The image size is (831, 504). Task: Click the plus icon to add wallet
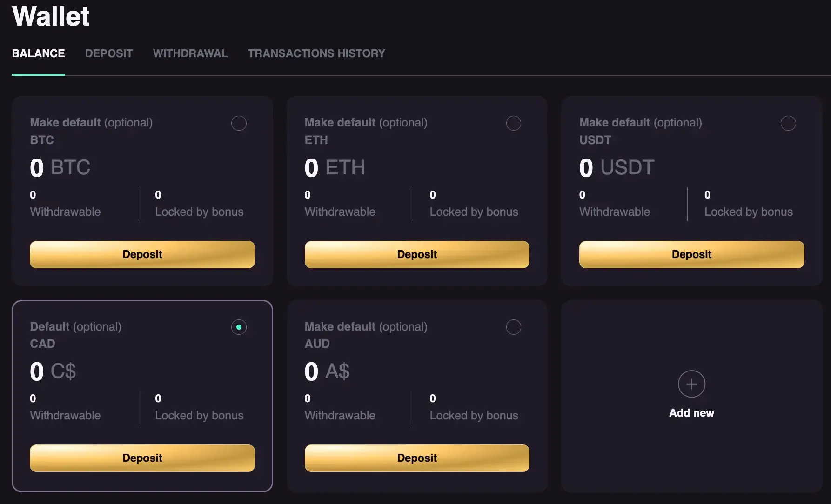(691, 384)
